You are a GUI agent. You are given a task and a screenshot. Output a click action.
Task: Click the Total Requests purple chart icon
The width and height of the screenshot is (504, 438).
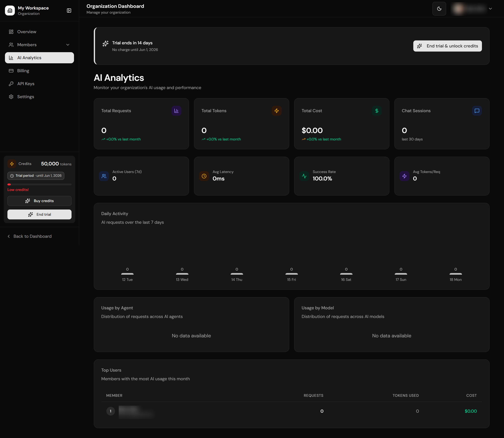tap(176, 111)
